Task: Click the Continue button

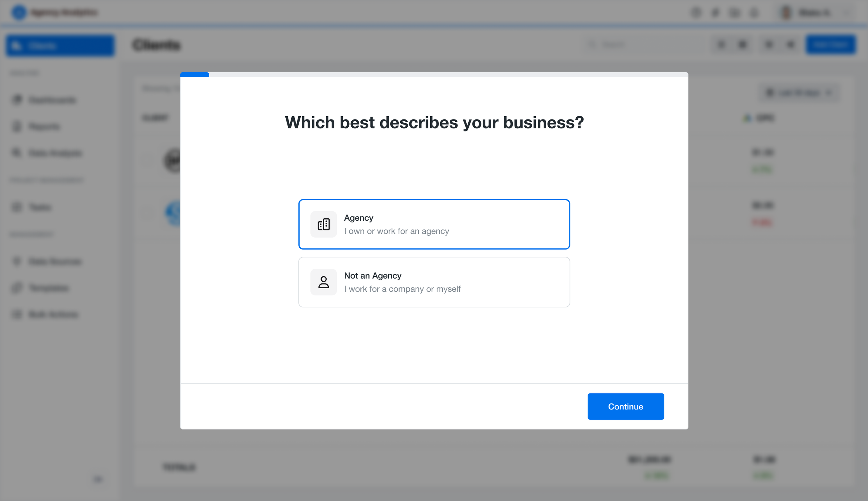Action: click(x=626, y=406)
